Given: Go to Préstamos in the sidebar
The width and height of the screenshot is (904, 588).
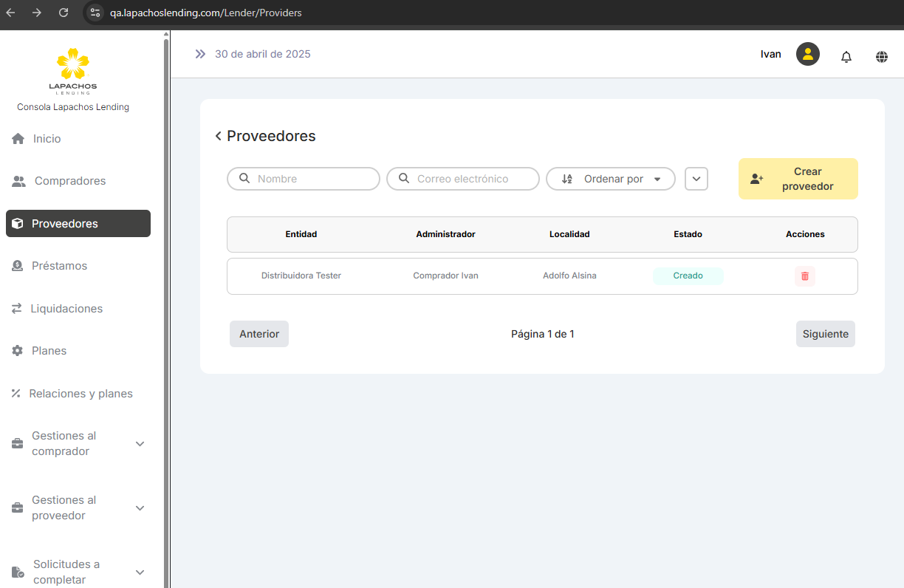Looking at the screenshot, I should coord(59,266).
